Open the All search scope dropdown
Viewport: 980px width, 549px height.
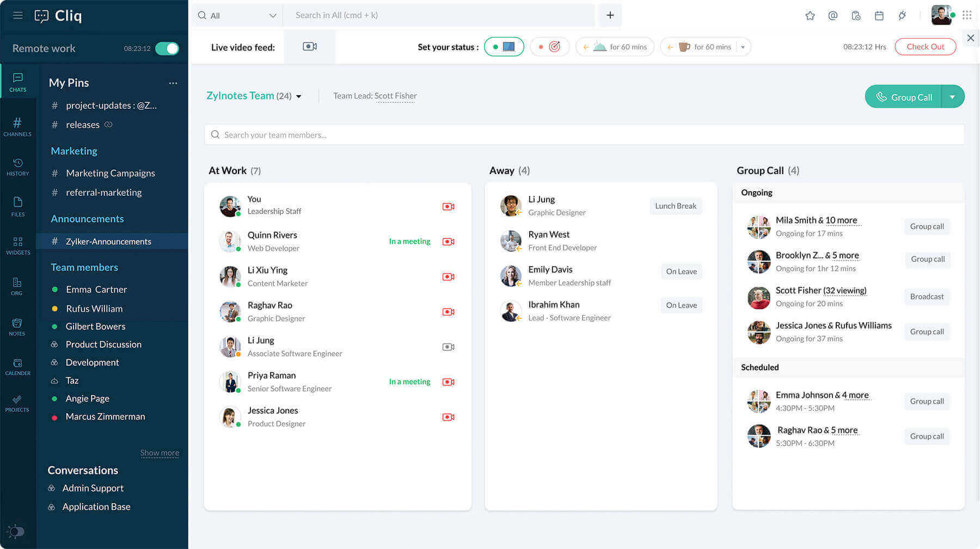[237, 15]
